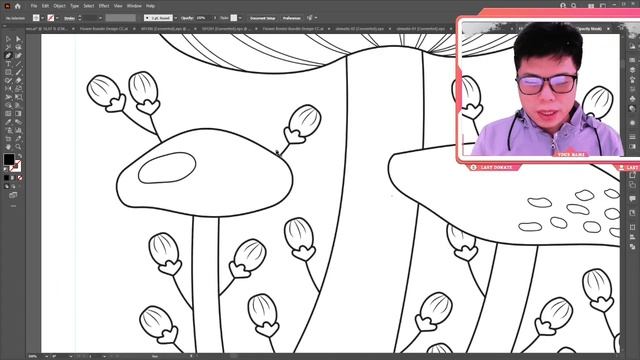Select the Hand tool
The height and width of the screenshot is (360, 640).
point(8,147)
